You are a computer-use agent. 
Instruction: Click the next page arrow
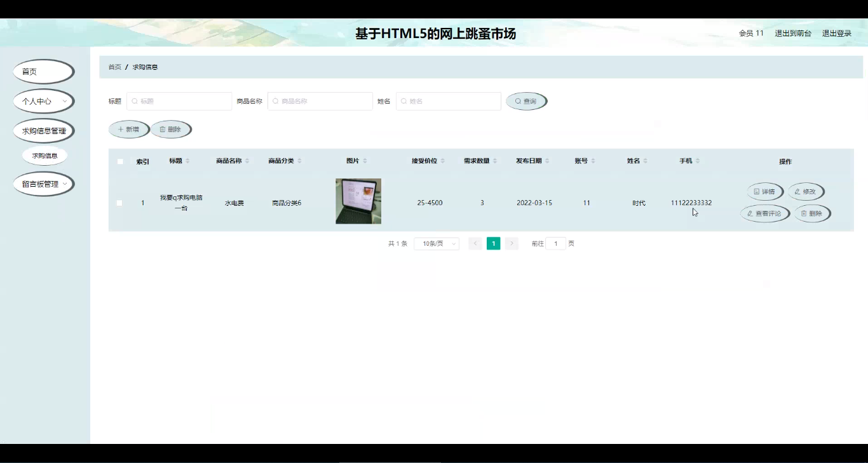click(512, 244)
